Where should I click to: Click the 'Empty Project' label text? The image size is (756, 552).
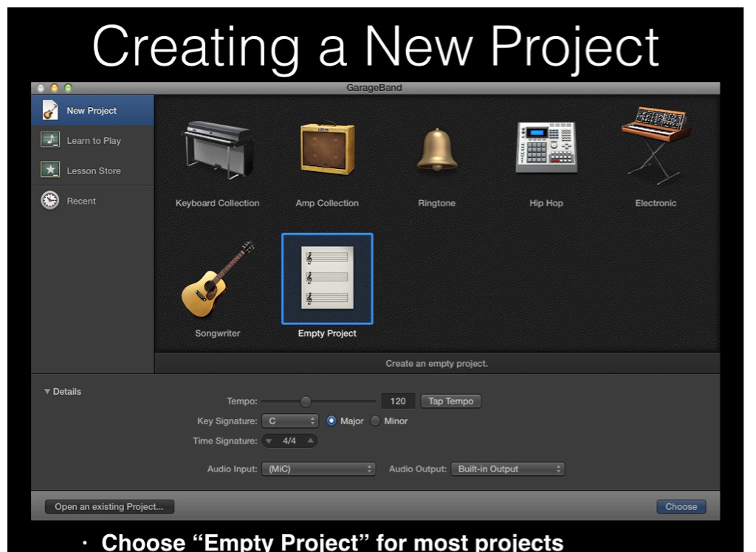point(327,333)
